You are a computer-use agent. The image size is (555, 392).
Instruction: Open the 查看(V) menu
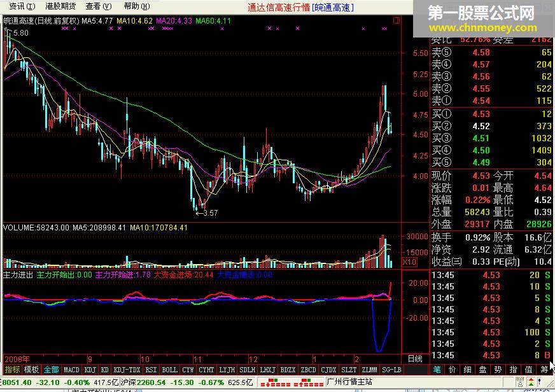[99, 6]
